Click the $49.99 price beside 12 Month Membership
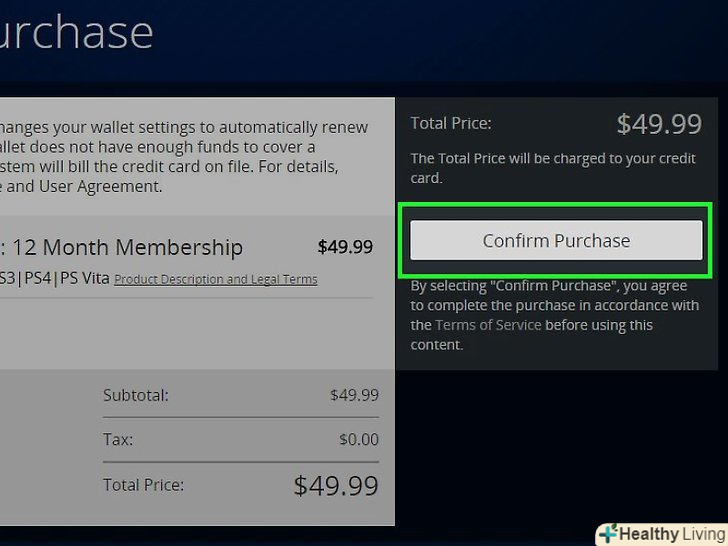The image size is (728, 546). [x=345, y=247]
